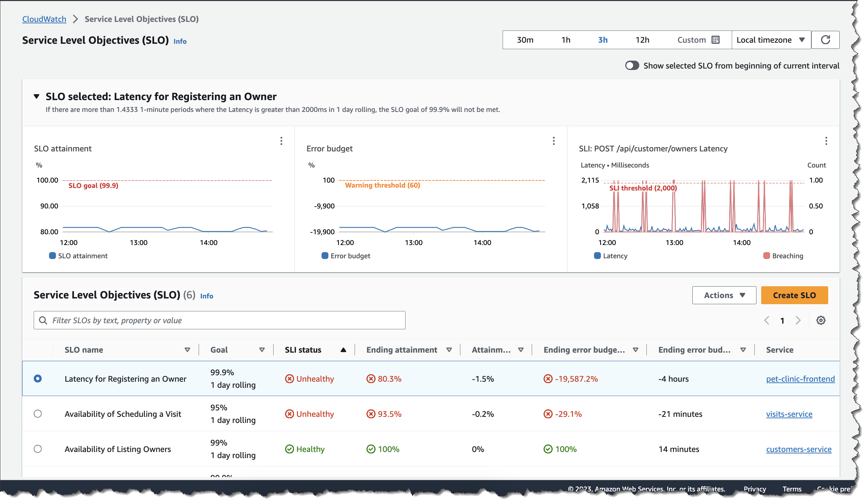
Task: Select Availability of Scheduling a Visit radio
Action: pyautogui.click(x=38, y=414)
